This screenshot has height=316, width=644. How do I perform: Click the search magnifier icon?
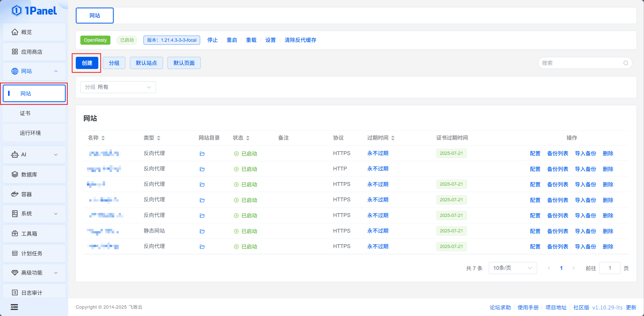pos(626,63)
